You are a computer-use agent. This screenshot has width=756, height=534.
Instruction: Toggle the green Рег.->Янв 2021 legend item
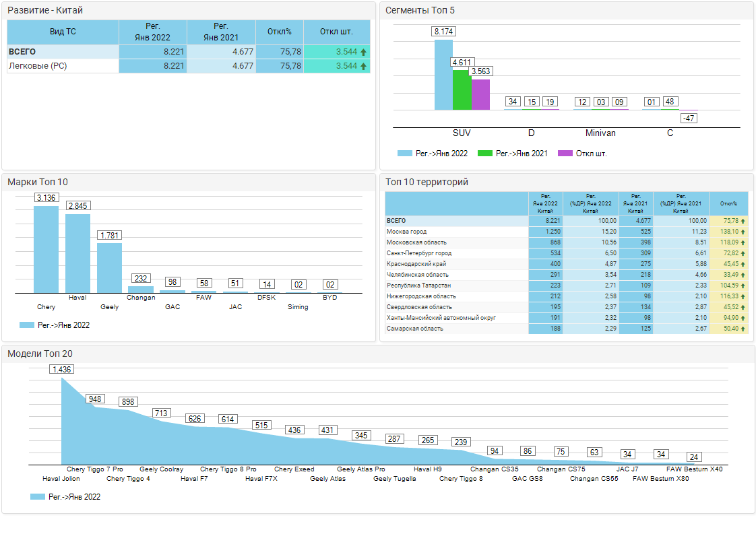pos(512,154)
